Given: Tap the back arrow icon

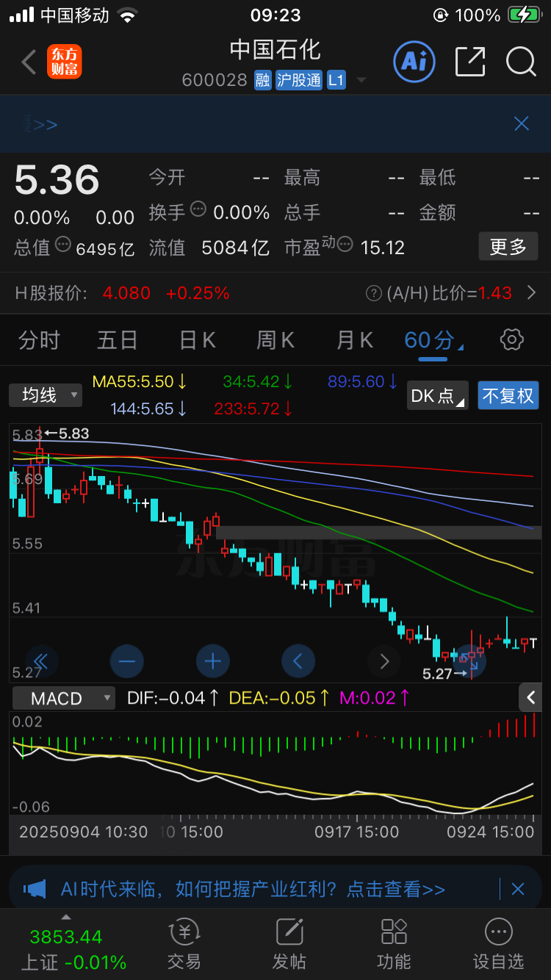Looking at the screenshot, I should 29,62.
